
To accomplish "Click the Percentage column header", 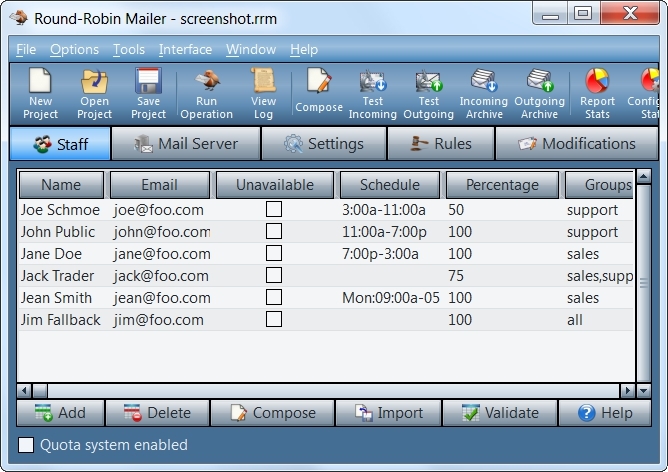I will 502,185.
